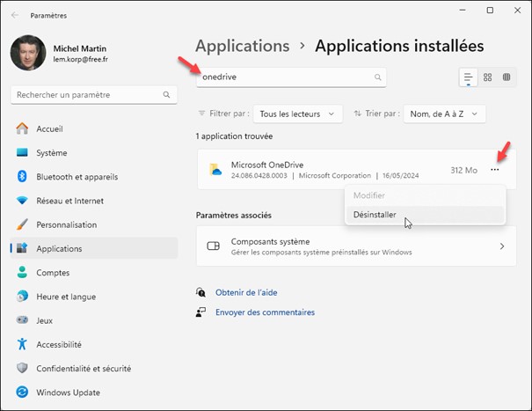Click the Rechercher un paramètre search field
Viewport: 532px width, 411px height.
click(88, 94)
